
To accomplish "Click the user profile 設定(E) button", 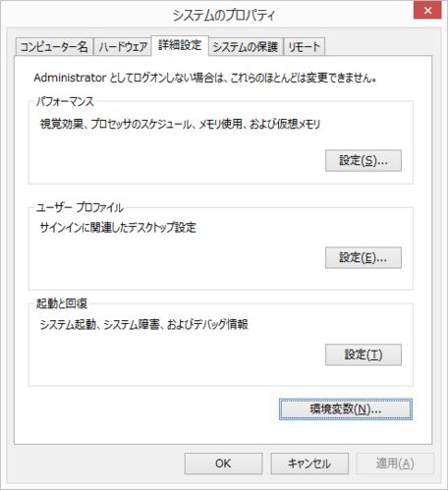I will [364, 257].
